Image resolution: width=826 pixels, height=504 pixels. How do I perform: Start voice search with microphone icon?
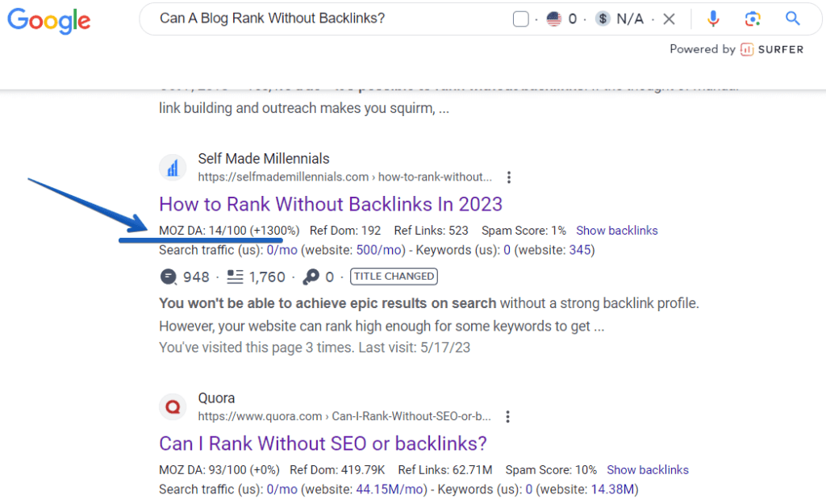point(713,19)
